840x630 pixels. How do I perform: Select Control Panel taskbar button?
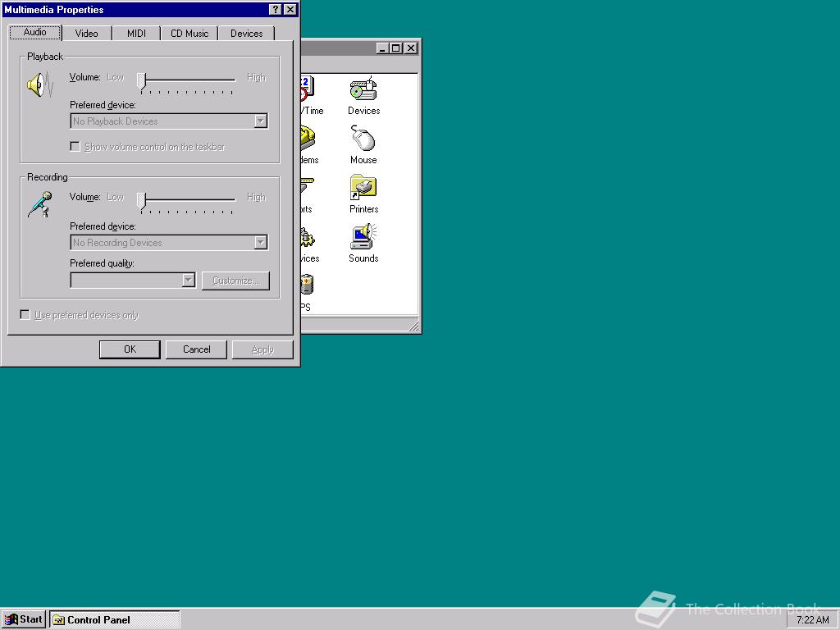(x=115, y=620)
